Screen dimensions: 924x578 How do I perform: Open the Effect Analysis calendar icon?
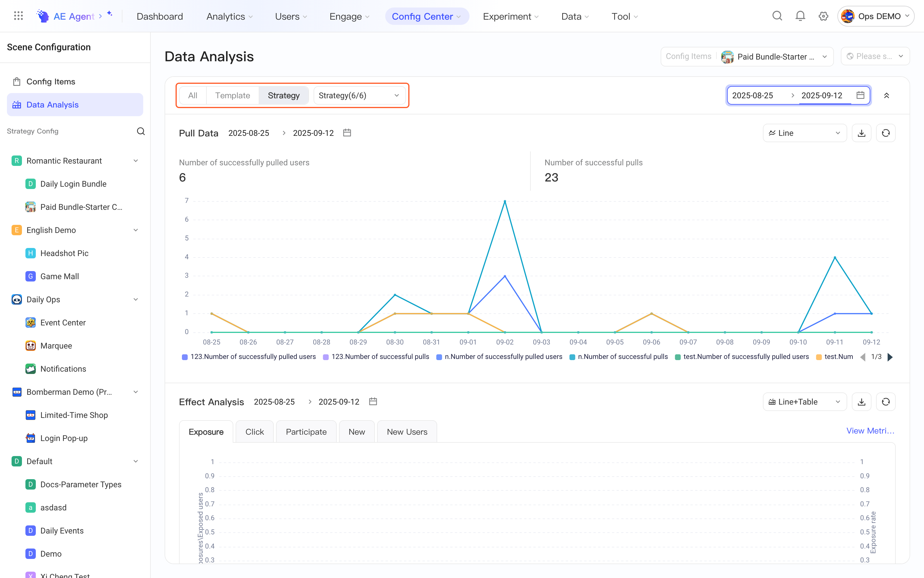pyautogui.click(x=373, y=401)
